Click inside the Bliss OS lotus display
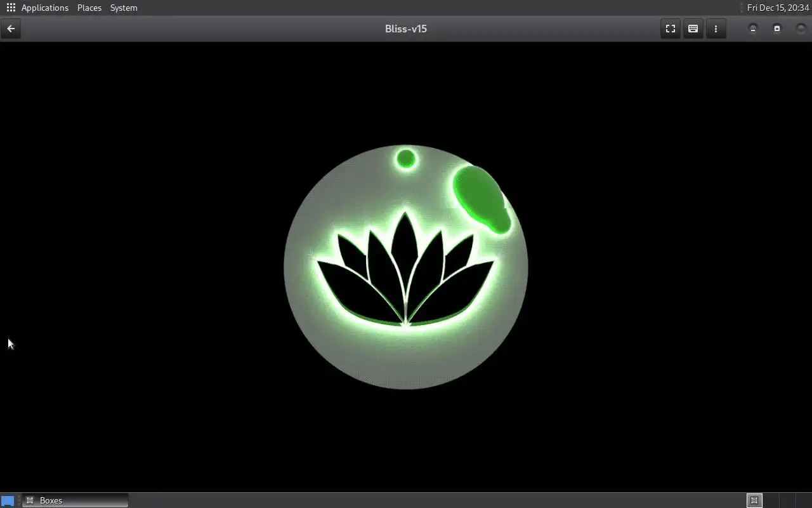The width and height of the screenshot is (812, 508). coord(406,267)
